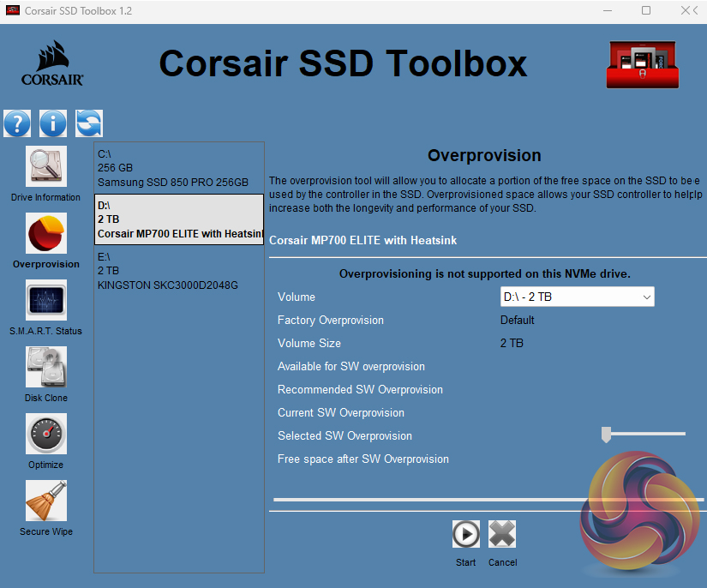Image resolution: width=707 pixels, height=588 pixels.
Task: Select the C:\ Samsung SSD 850 PRO drive
Action: tap(178, 168)
